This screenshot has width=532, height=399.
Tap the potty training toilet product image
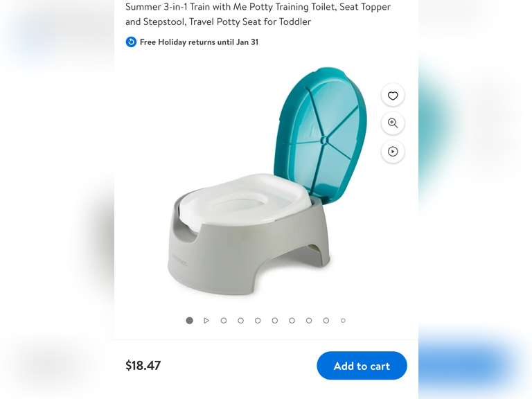point(267,181)
